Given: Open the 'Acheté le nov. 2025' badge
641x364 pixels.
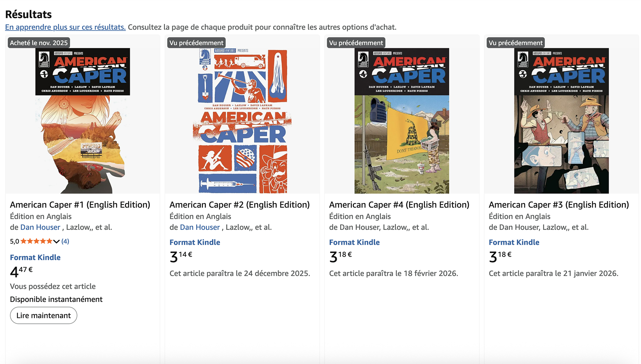Looking at the screenshot, I should click(x=38, y=42).
